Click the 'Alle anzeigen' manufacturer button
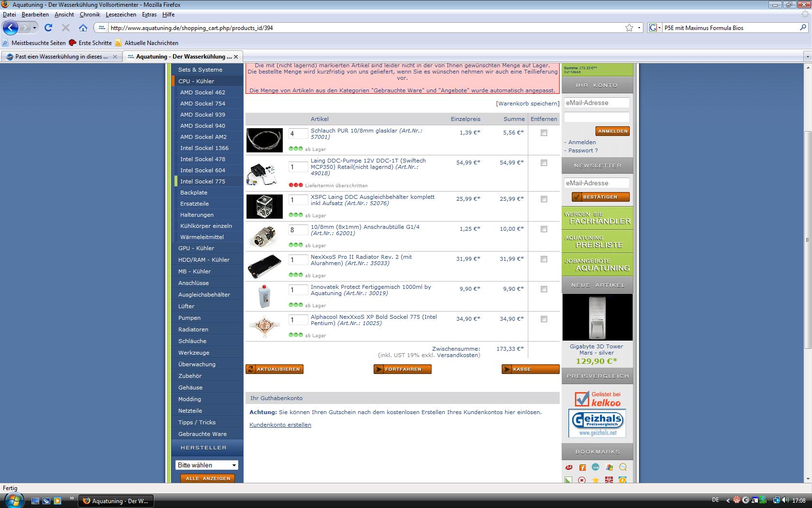 208,478
